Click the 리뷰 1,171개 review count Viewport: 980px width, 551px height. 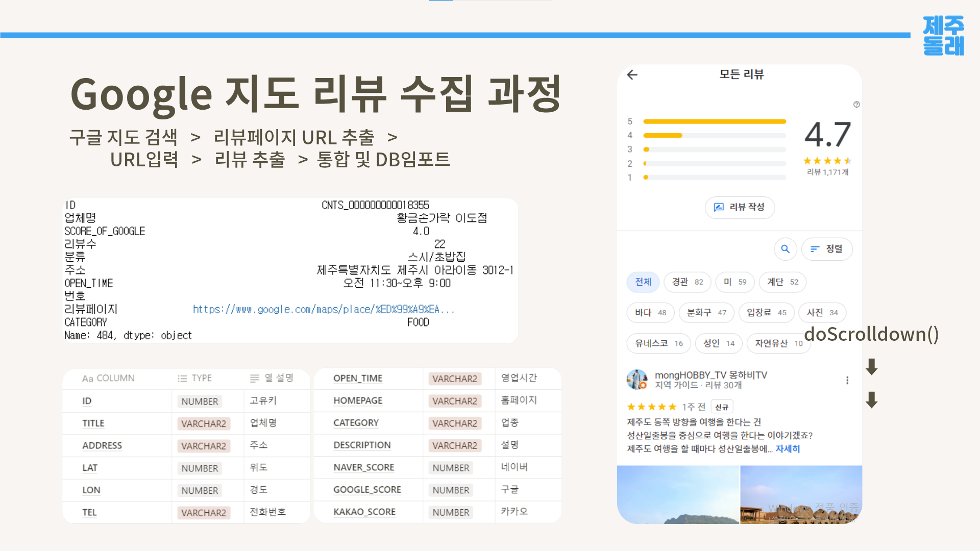pos(827,172)
